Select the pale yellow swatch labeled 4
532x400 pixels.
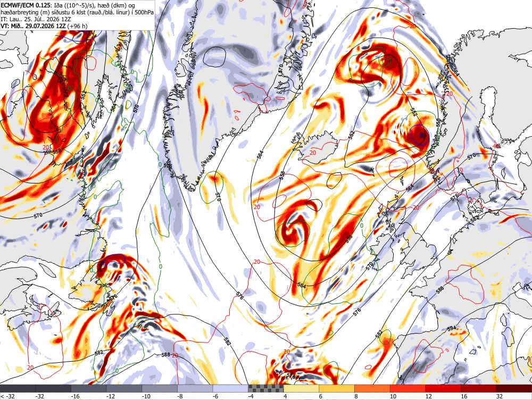tap(301, 388)
